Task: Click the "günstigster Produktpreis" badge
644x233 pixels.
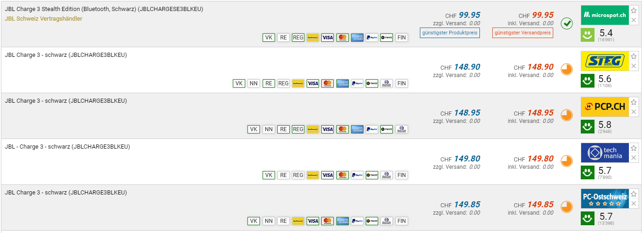Action: tap(450, 33)
